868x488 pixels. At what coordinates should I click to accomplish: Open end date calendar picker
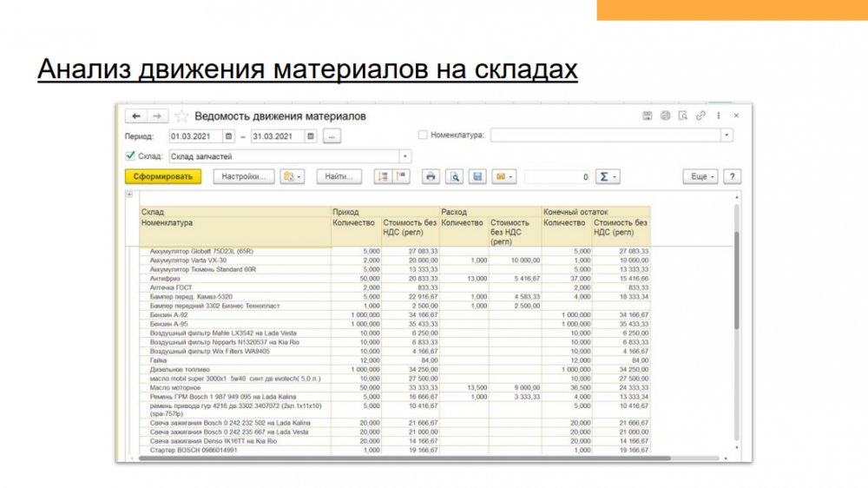click(x=310, y=136)
